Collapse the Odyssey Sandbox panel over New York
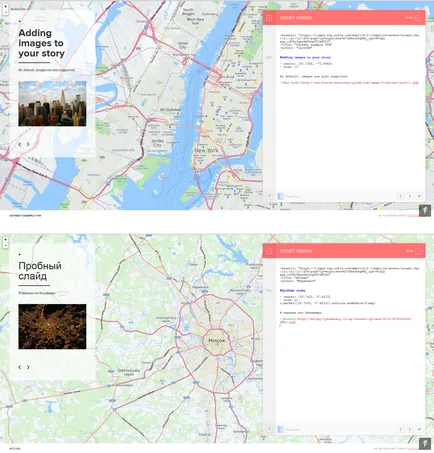This screenshot has height=453, width=434. tap(269, 18)
